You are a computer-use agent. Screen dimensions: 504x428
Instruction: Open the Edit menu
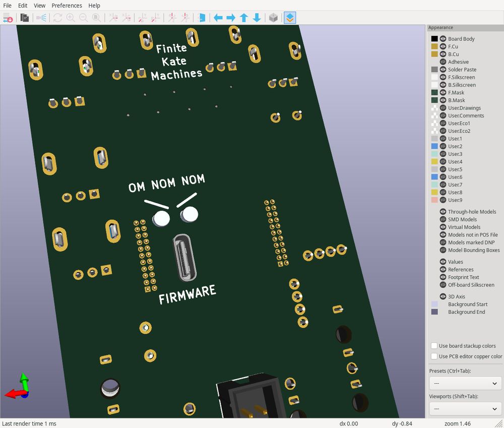(x=23, y=6)
